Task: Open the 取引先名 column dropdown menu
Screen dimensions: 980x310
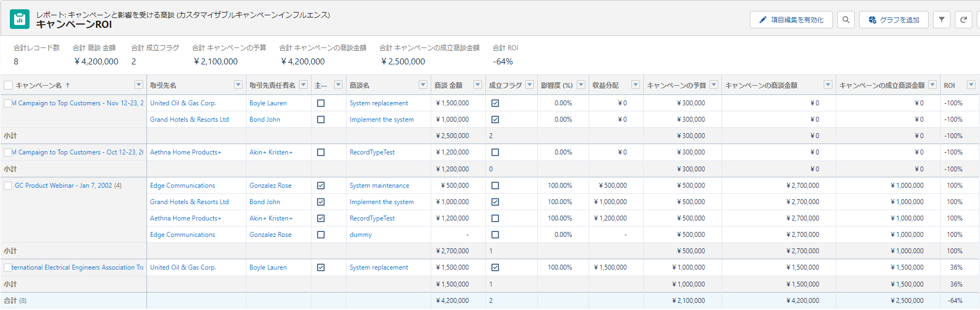Action: click(x=238, y=85)
